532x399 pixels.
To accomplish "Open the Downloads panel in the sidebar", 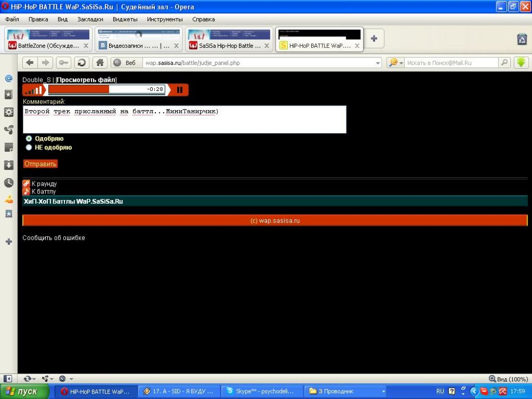I will (9, 165).
